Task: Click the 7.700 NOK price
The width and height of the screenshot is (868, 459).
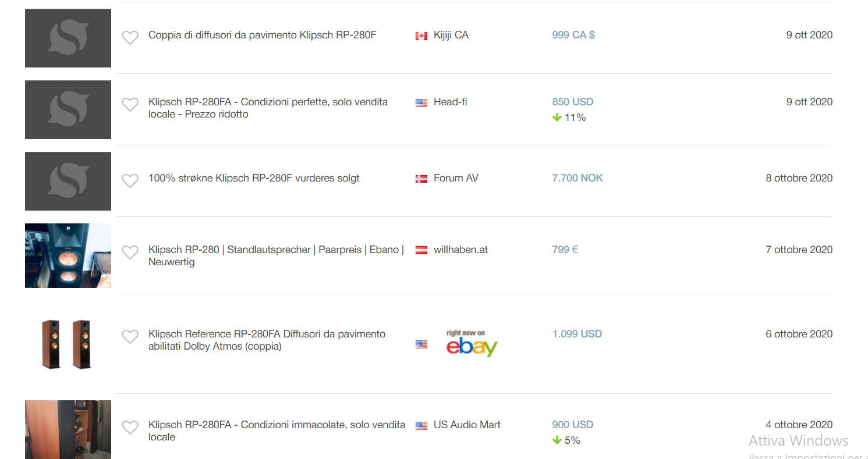Action: click(x=577, y=178)
